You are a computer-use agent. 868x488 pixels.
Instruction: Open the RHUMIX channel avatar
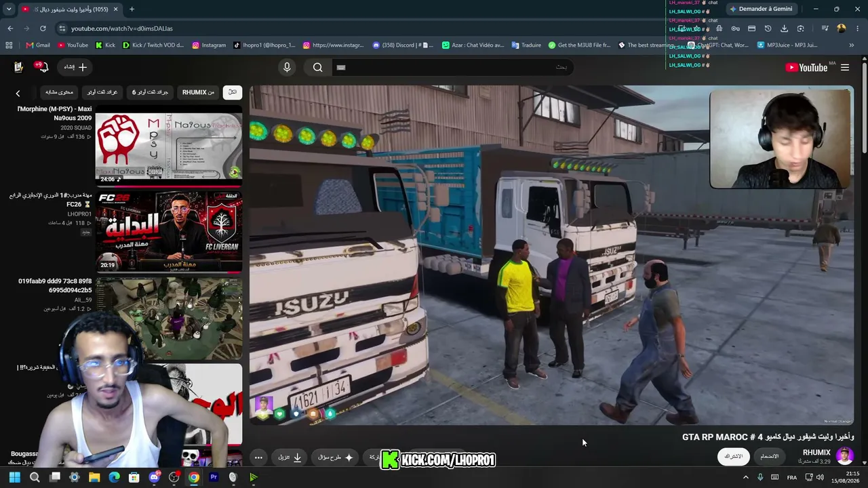tap(844, 455)
